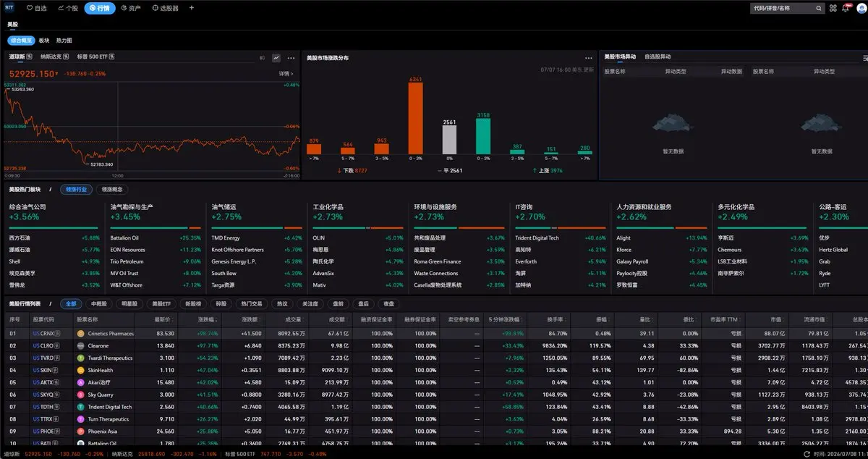Toggle the line chart icon in index panel
The height and width of the screenshot is (459, 868).
tap(276, 57)
